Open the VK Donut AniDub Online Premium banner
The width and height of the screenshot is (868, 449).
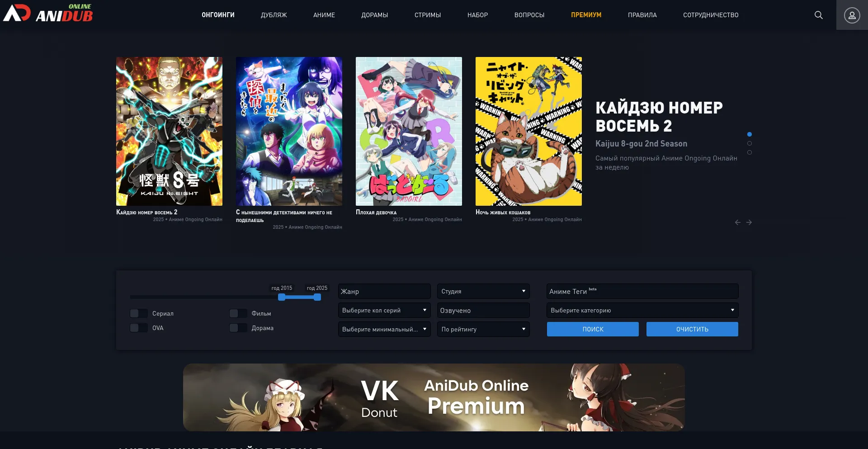434,397
